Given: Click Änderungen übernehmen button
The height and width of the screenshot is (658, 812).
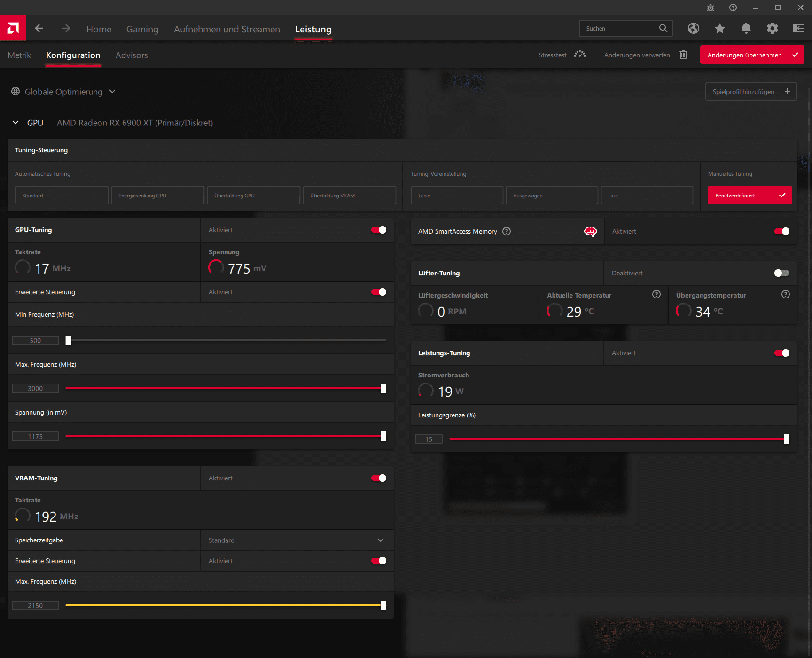Looking at the screenshot, I should point(752,55).
